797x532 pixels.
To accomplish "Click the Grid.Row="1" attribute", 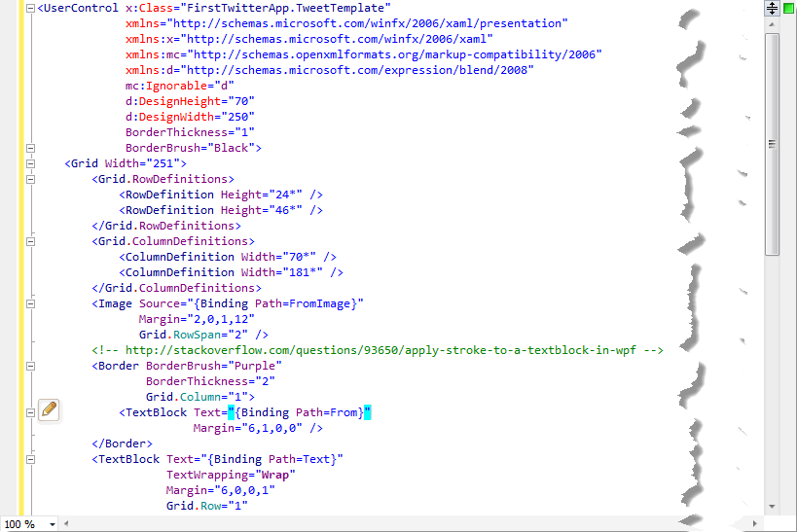I will 206,506.
